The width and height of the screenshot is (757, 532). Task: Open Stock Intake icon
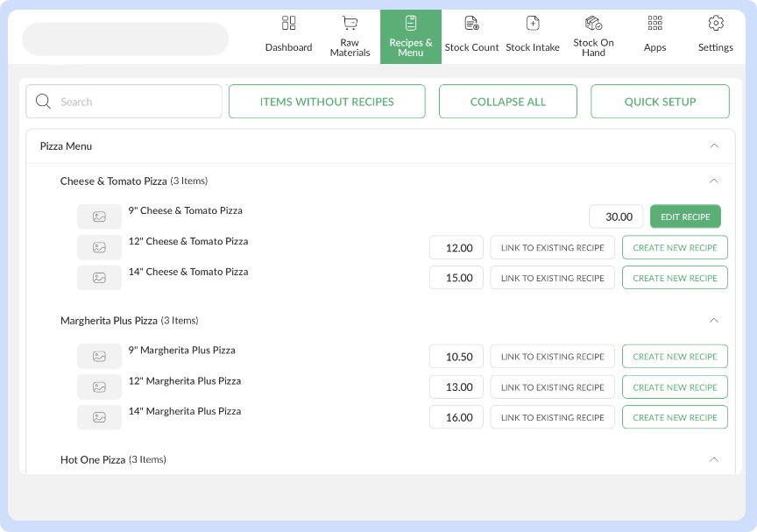pyautogui.click(x=533, y=24)
